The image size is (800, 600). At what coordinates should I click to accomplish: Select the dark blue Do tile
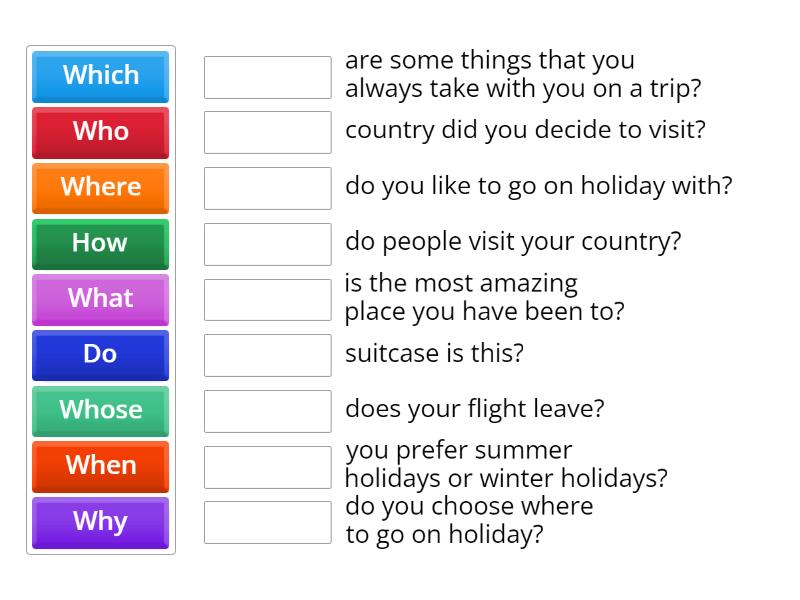click(101, 355)
